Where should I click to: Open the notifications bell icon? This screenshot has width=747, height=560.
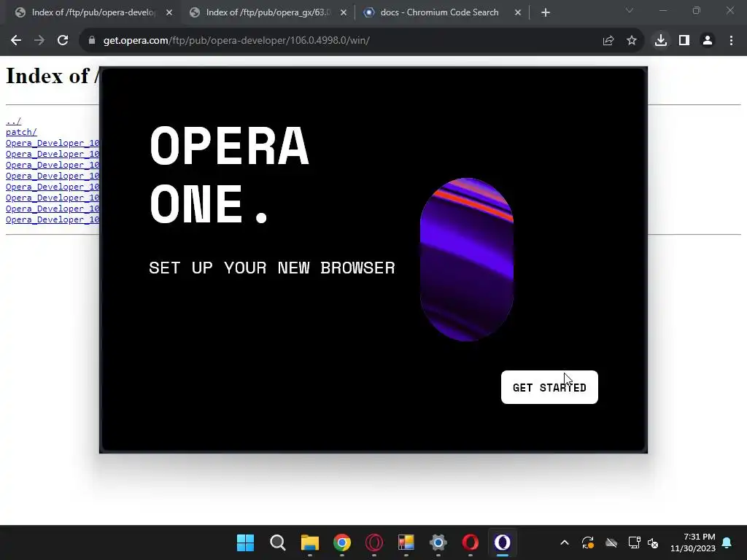coord(727,542)
